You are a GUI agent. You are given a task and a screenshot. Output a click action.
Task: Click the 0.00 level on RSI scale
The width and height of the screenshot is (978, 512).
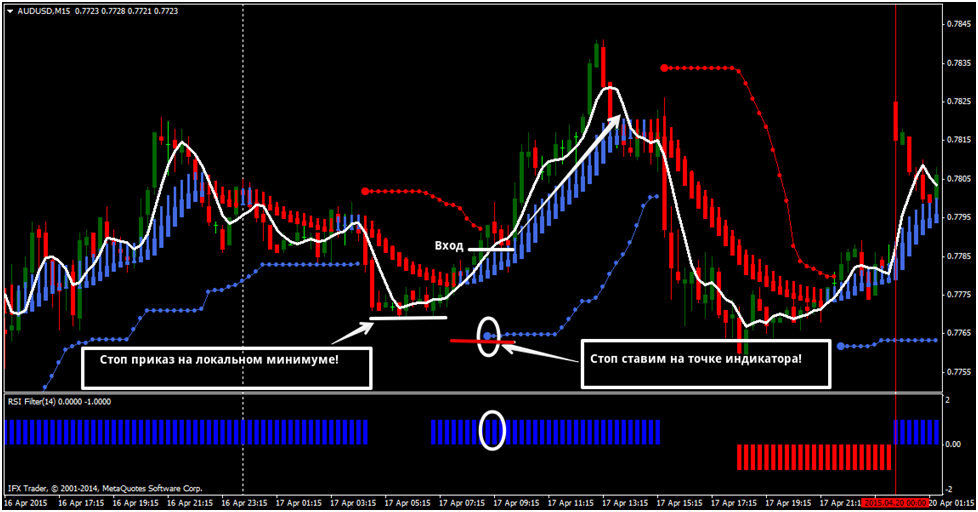click(x=952, y=444)
